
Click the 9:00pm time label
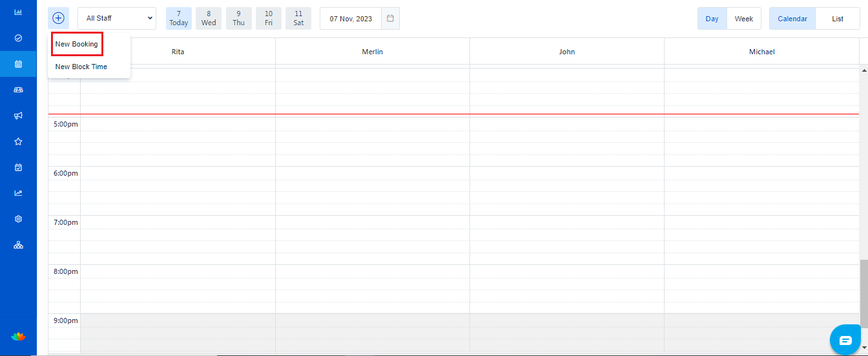click(66, 320)
